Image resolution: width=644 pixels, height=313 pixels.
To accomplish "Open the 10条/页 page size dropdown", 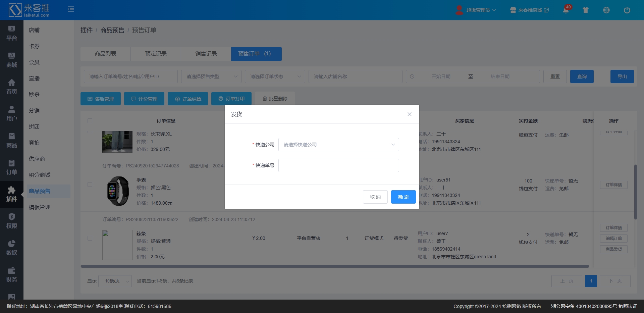I will click(115, 281).
